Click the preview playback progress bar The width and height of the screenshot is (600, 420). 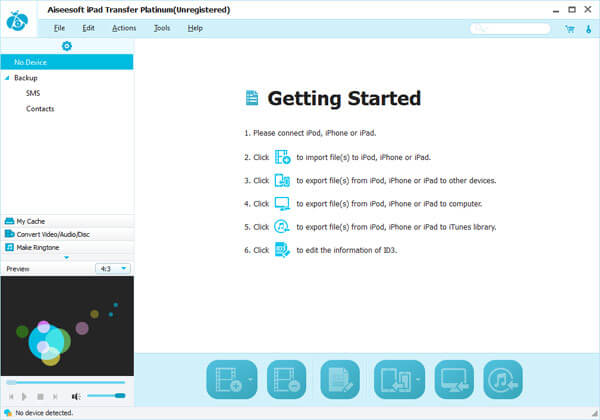click(x=66, y=382)
